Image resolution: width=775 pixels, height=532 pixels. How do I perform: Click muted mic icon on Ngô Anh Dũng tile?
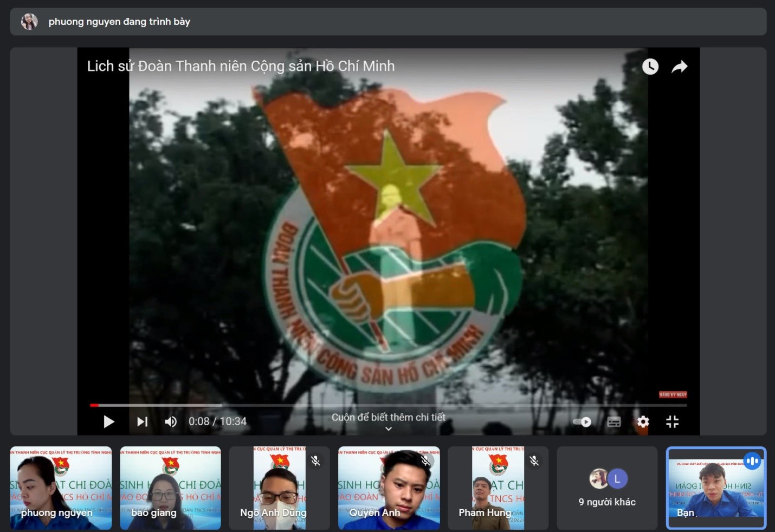click(315, 460)
